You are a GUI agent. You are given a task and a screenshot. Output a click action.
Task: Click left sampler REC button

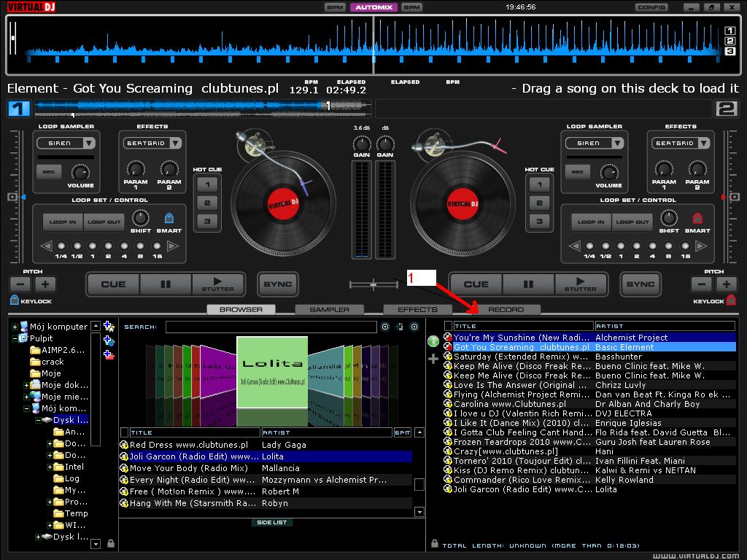click(x=49, y=172)
